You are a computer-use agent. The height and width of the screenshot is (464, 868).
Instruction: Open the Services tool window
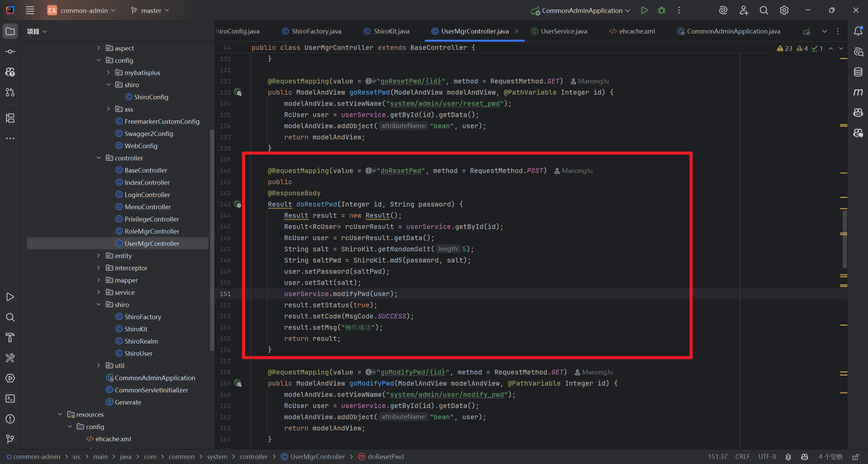coord(10,378)
